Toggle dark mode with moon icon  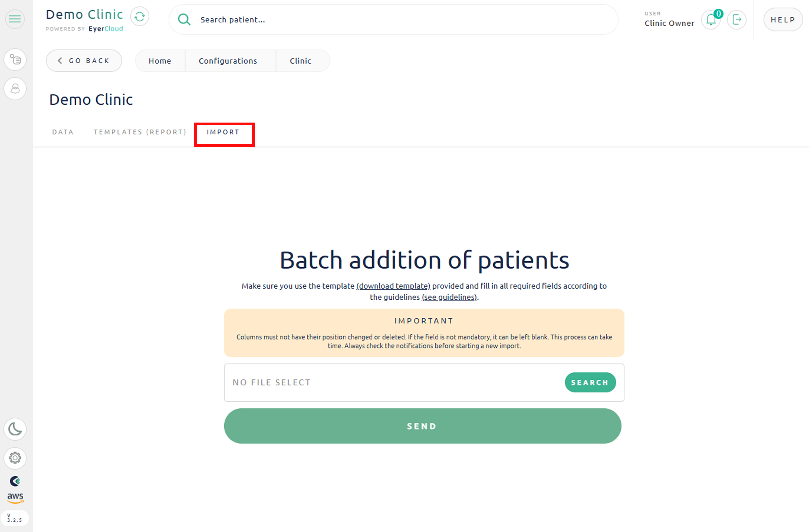point(15,429)
